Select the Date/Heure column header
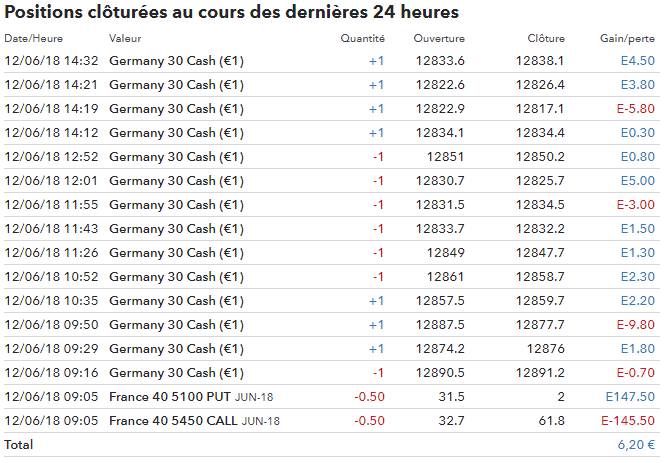The height and width of the screenshot is (463, 666). pos(34,39)
